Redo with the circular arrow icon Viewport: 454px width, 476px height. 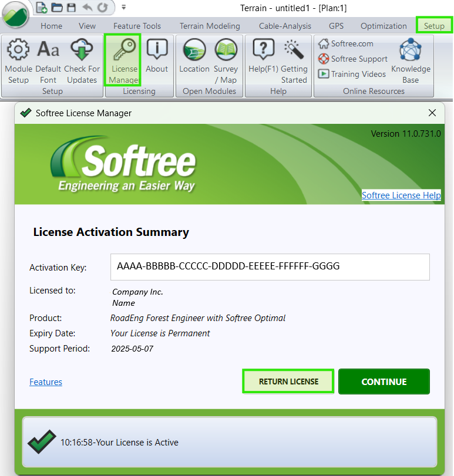click(102, 7)
